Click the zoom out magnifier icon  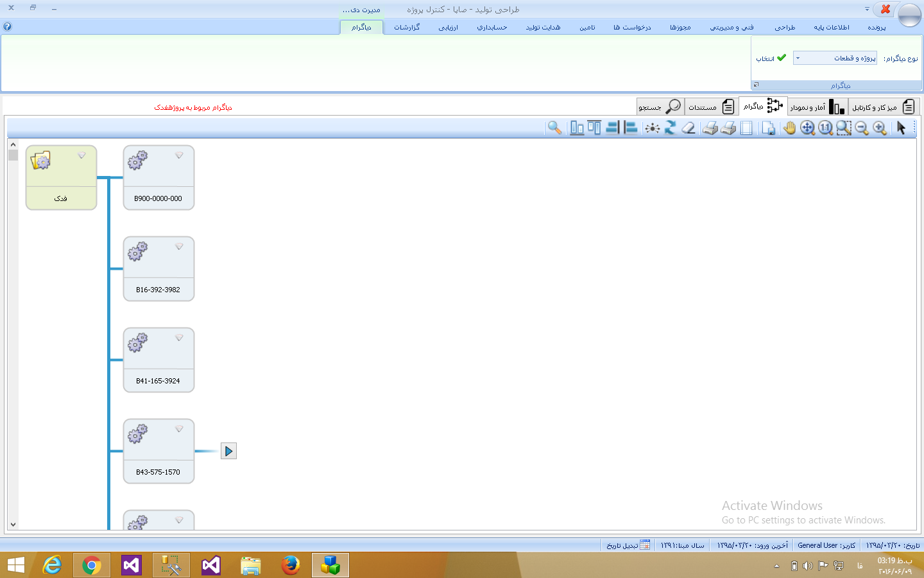[x=862, y=128]
